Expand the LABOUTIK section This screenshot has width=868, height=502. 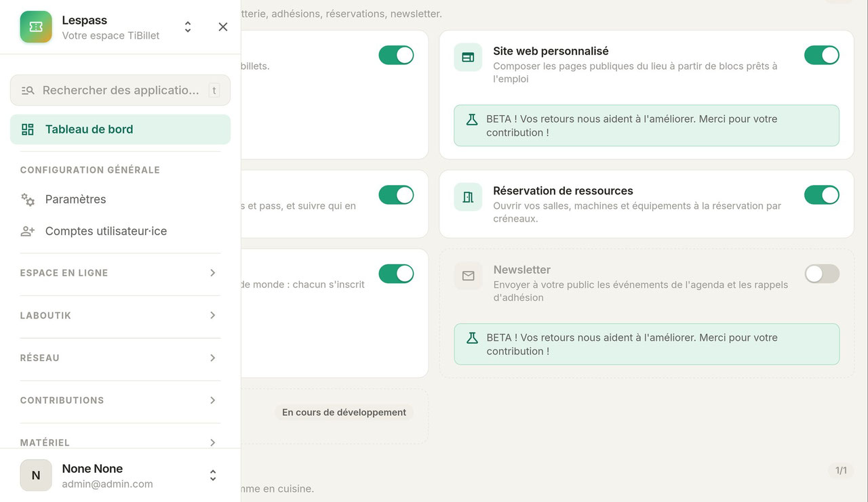[x=120, y=316]
